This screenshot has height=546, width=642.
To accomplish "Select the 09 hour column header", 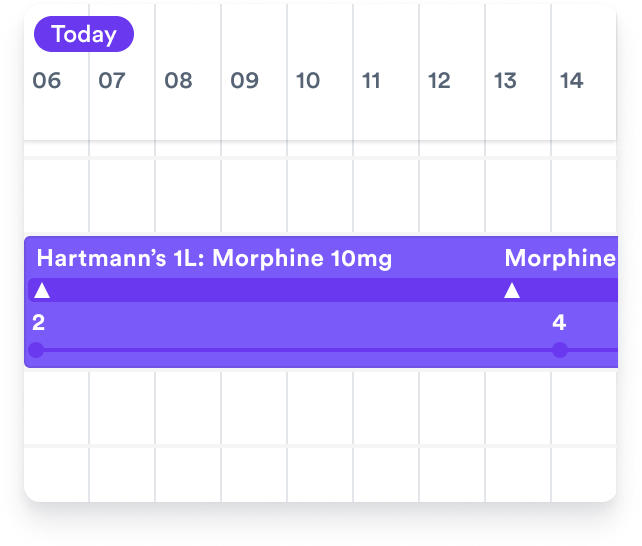I will tap(244, 81).
